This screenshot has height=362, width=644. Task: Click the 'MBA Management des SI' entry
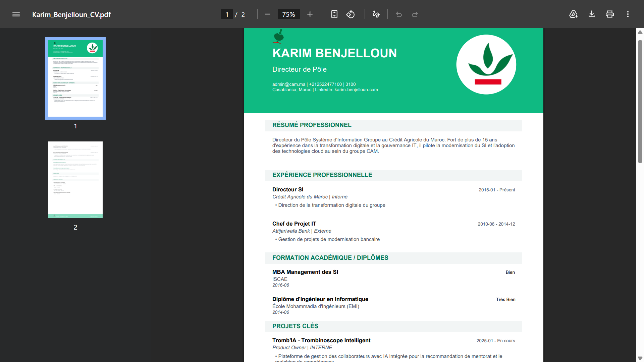click(305, 272)
